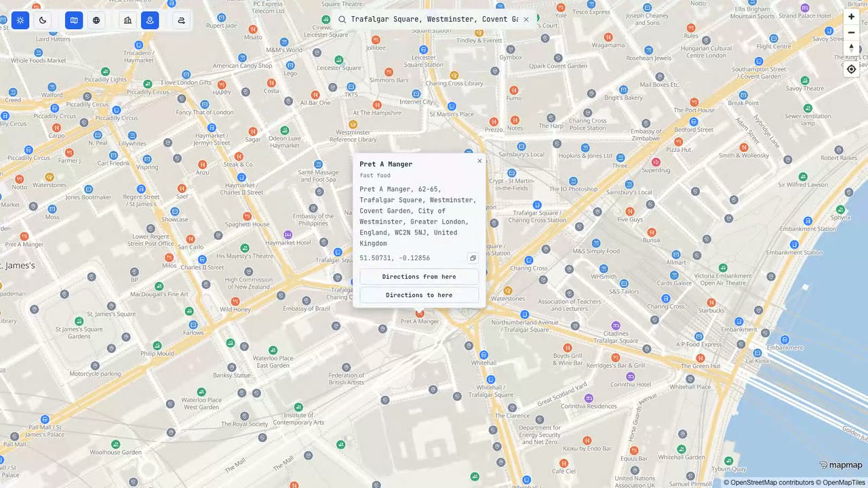Open OpenStreetMap contributors link
868x488 pixels.
tap(769, 483)
